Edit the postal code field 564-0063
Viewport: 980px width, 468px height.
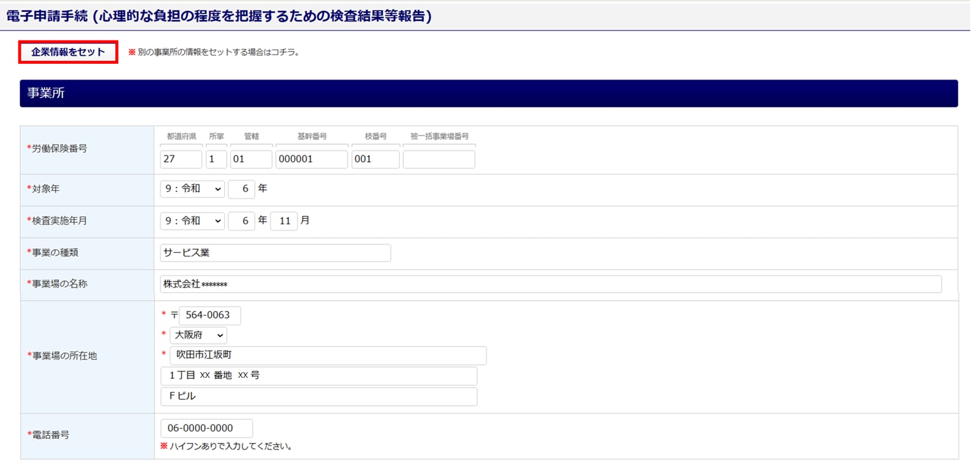coord(209,315)
